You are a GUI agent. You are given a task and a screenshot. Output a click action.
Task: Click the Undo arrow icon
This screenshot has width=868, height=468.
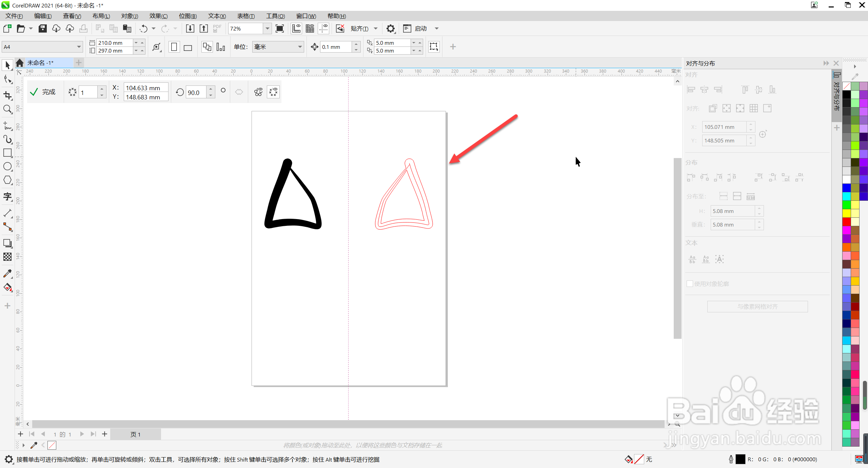[x=144, y=28]
